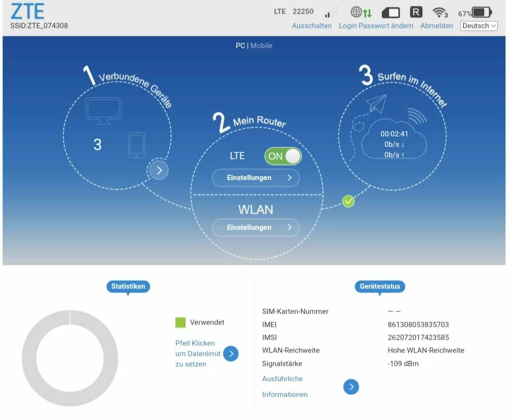Open connected devices via arrow button

[x=159, y=170]
